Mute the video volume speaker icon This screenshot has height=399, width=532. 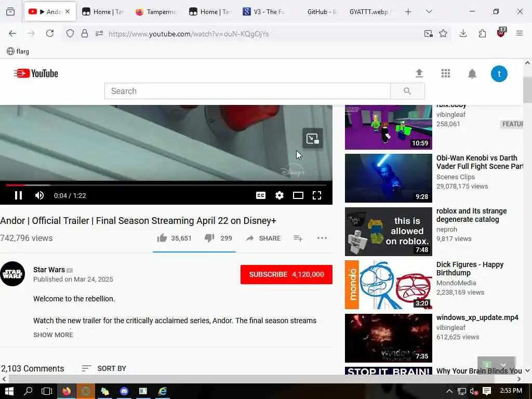point(39,195)
